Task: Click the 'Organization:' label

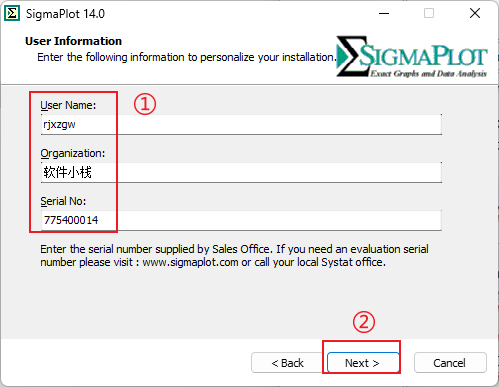Action: [x=73, y=153]
